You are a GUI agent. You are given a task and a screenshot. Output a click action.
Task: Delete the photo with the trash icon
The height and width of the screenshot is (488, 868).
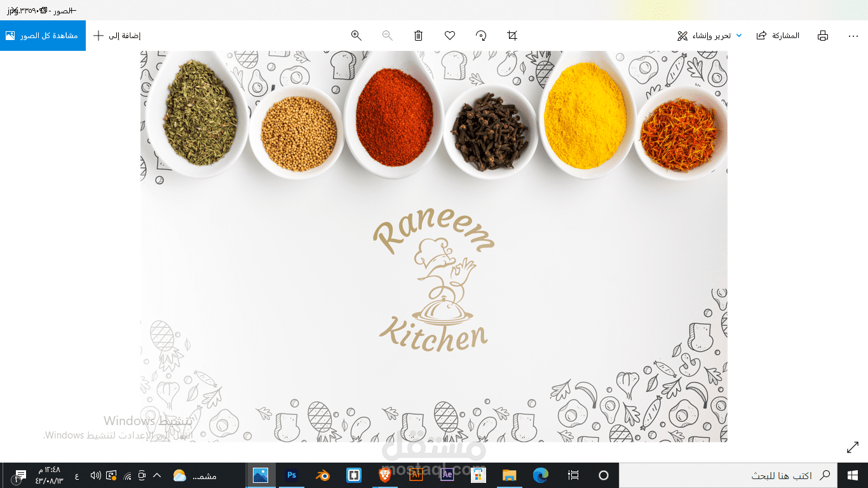coord(418,36)
